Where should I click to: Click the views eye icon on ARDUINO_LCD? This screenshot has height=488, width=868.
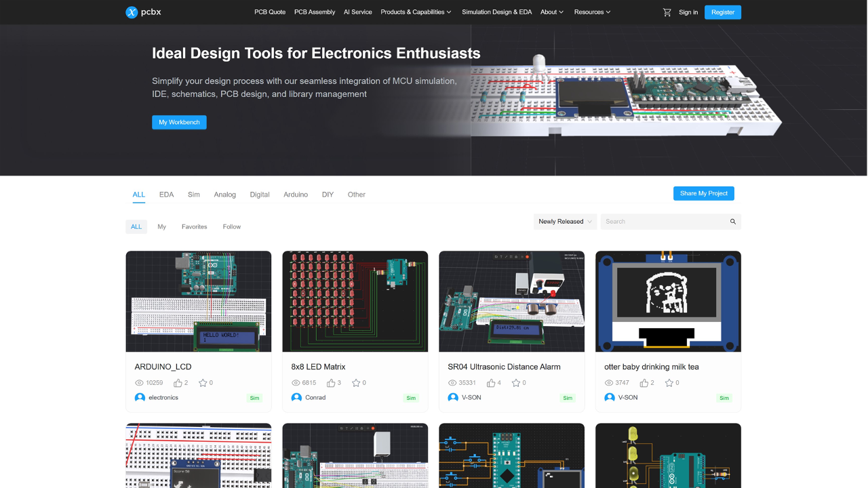[140, 383]
